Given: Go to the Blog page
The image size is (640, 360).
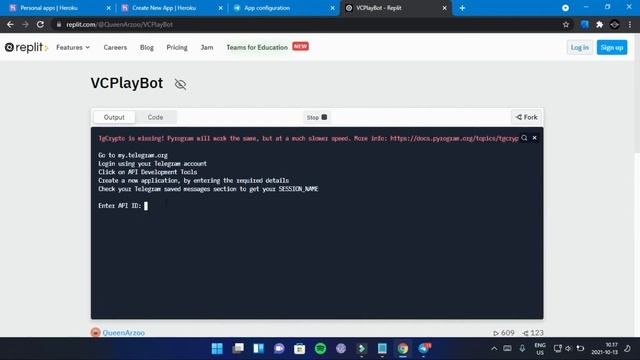Looking at the screenshot, I should (147, 47).
